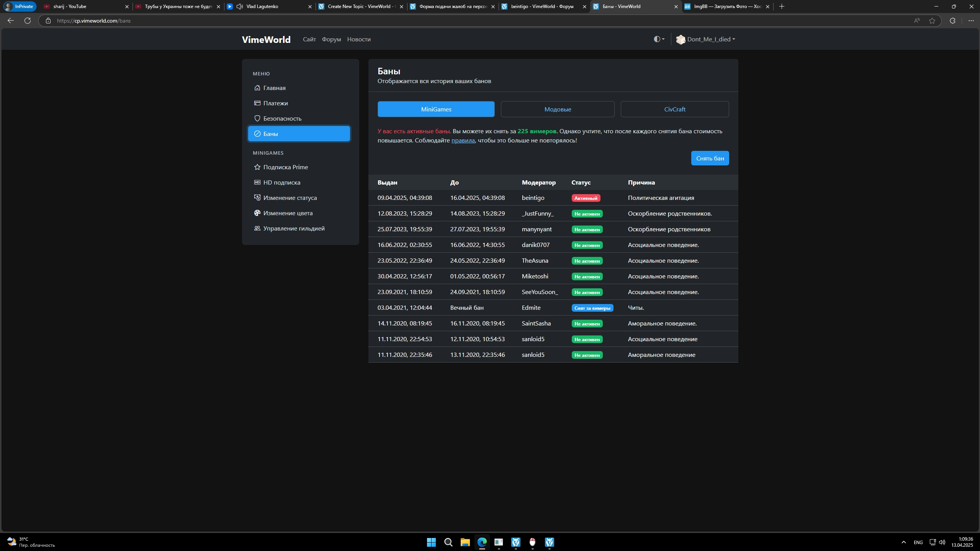
Task: Show hidden system tray icons
Action: point(903,542)
